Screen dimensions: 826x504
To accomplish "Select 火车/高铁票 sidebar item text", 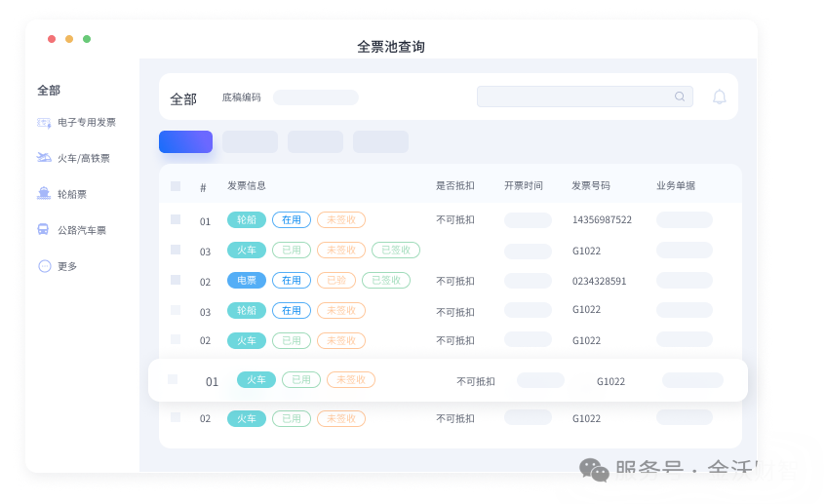I will (x=83, y=158).
